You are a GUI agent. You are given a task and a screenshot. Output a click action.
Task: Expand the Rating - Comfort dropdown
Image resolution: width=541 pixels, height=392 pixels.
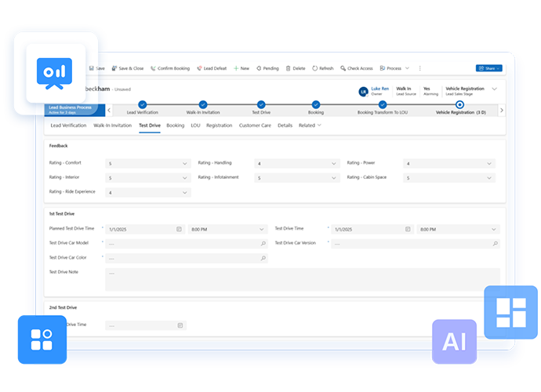tap(185, 164)
